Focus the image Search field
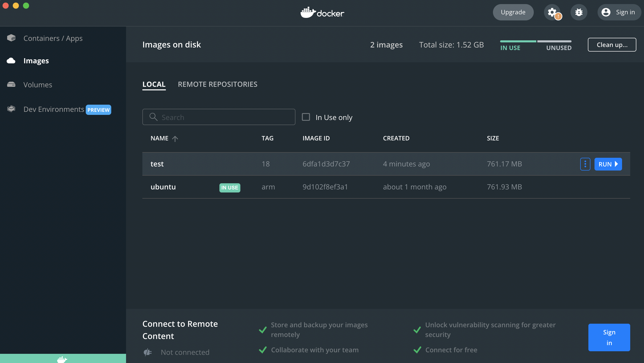 coord(225,117)
